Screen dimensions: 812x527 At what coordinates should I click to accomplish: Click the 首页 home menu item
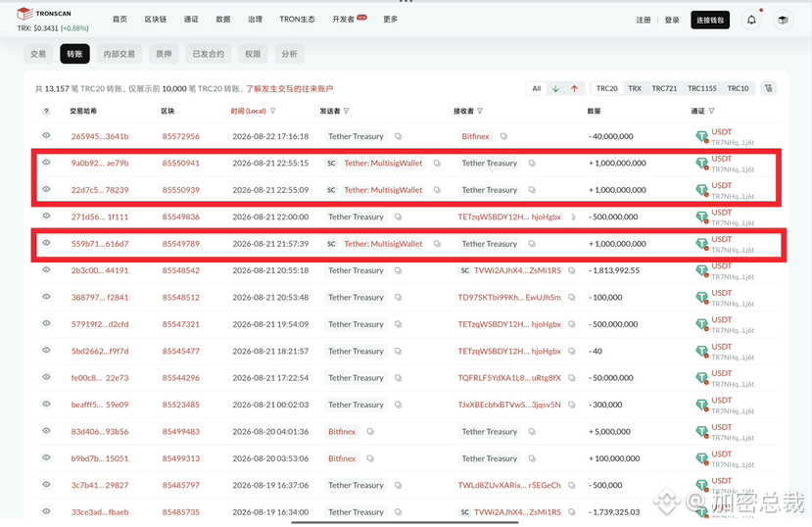[x=119, y=20]
